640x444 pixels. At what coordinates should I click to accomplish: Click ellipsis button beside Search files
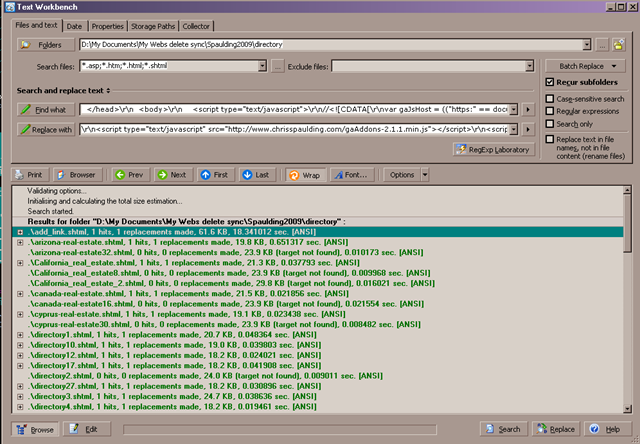point(278,66)
